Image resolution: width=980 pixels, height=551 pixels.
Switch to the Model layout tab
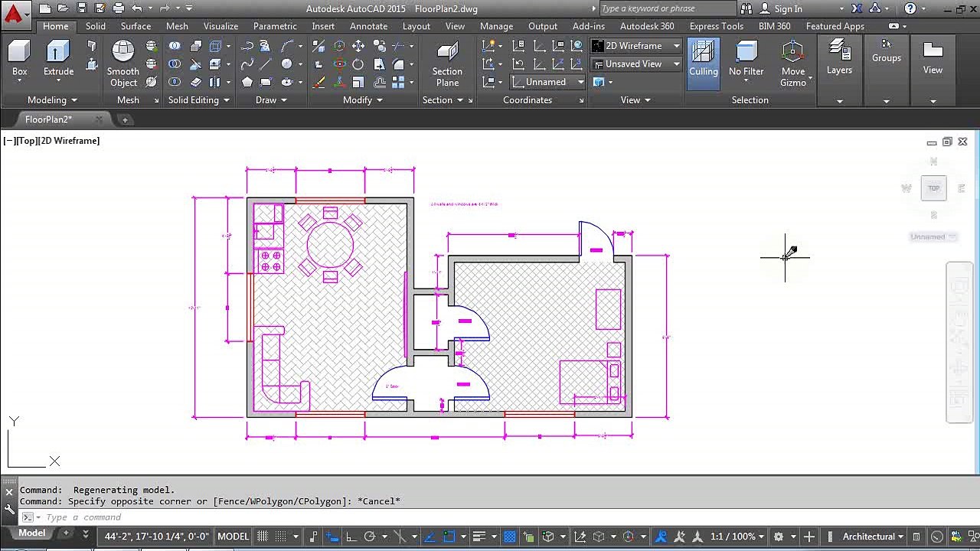tap(31, 533)
